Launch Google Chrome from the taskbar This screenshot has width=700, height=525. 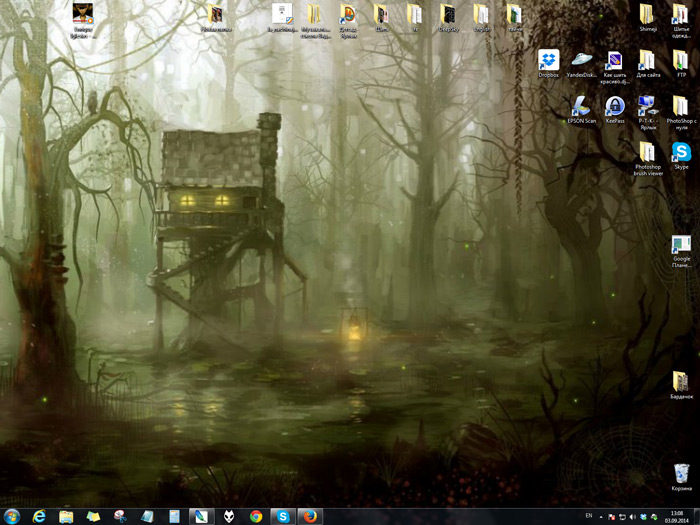point(256,517)
